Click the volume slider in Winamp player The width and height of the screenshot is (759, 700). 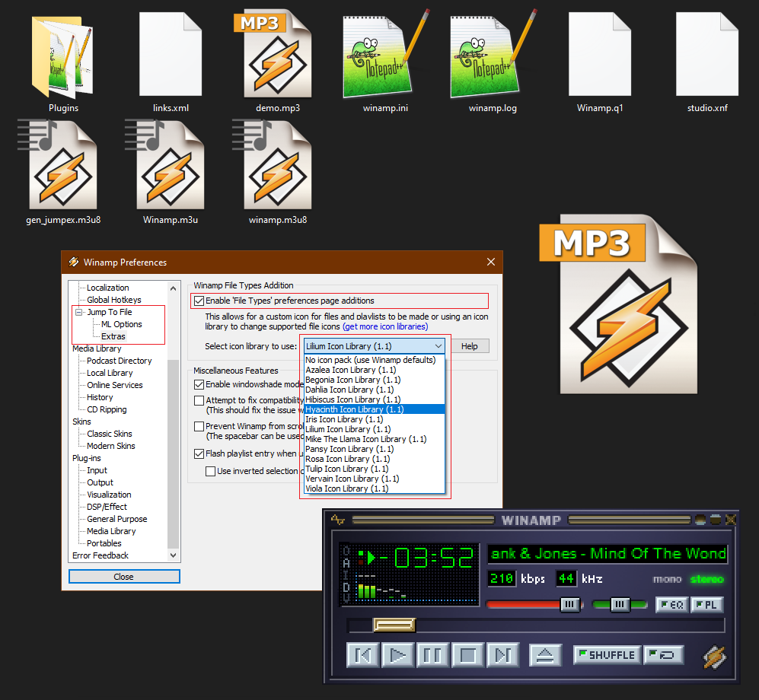coord(534,604)
